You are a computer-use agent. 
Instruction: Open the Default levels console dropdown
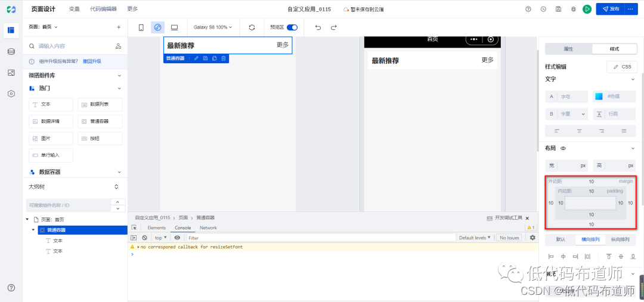[475, 238]
